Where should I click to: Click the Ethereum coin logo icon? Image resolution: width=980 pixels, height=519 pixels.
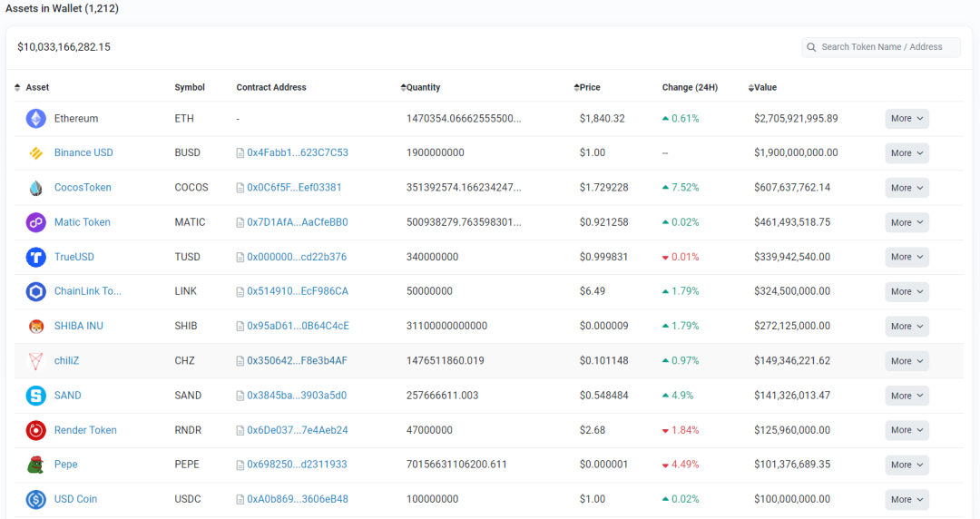coord(35,118)
